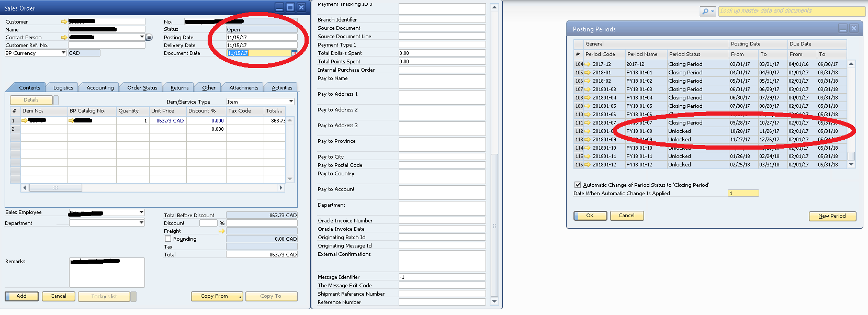Click the Customer link arrow icon
Image resolution: width=868 pixels, height=315 pixels.
[64, 22]
